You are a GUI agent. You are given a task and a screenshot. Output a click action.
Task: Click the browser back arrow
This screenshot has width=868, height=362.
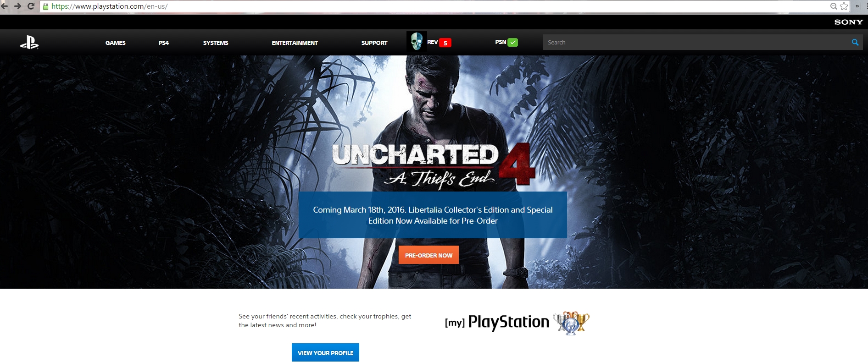(4, 6)
